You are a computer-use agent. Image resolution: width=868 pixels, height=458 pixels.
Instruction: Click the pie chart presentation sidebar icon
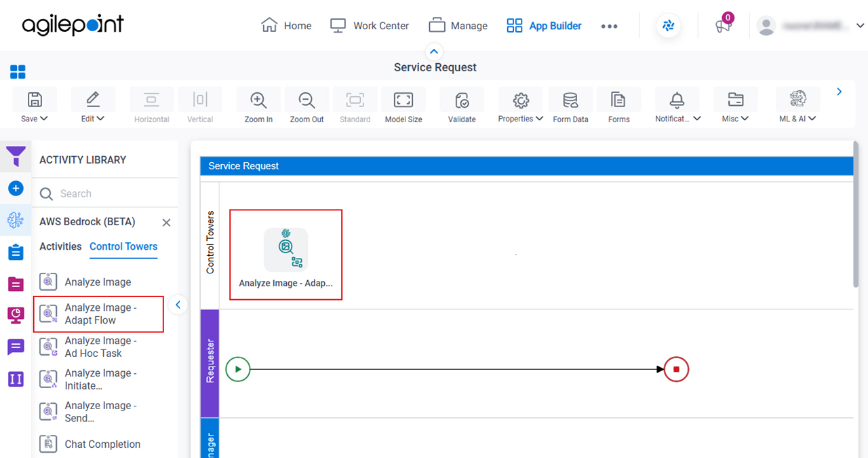[x=16, y=315]
